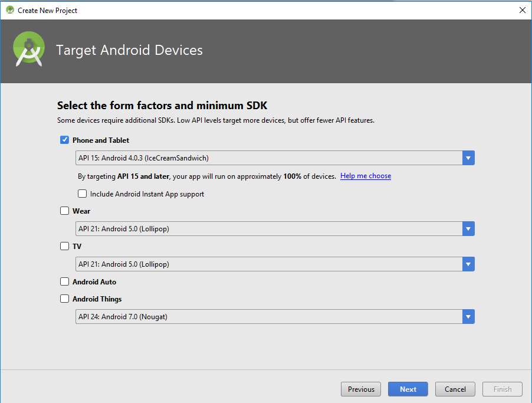Click the Cancel button
Viewport: 532px width, 403px height.
455,389
